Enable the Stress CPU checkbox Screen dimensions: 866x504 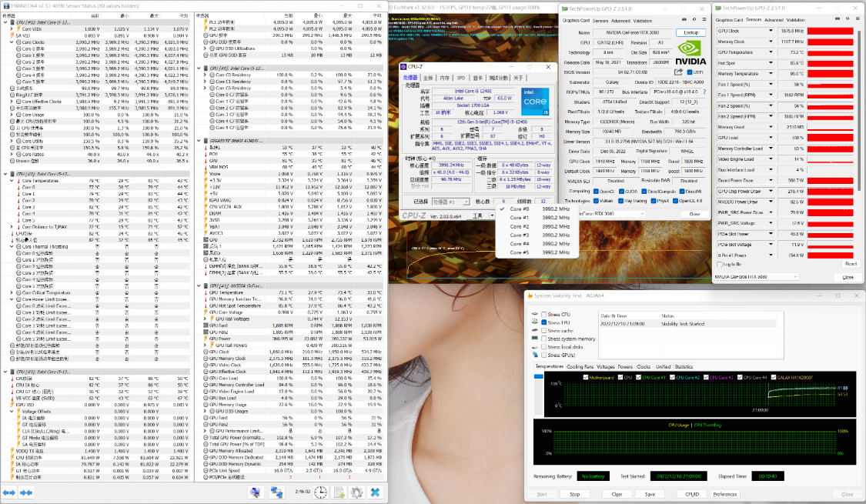tap(544, 315)
